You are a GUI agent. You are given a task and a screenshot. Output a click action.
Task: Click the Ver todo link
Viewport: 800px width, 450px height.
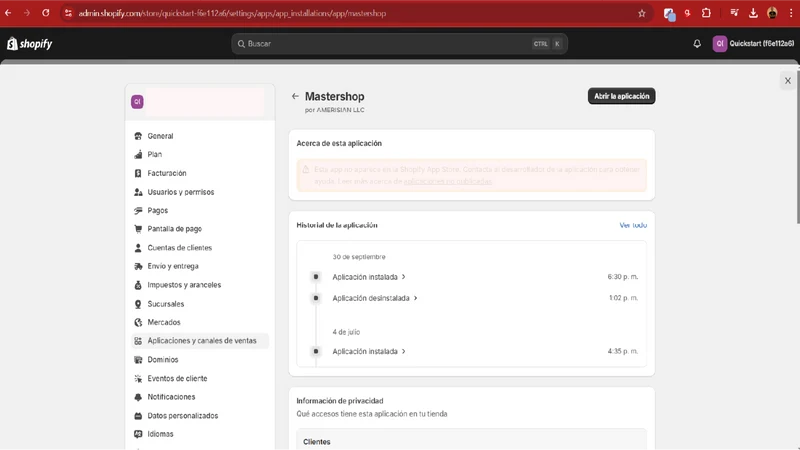tap(633, 225)
